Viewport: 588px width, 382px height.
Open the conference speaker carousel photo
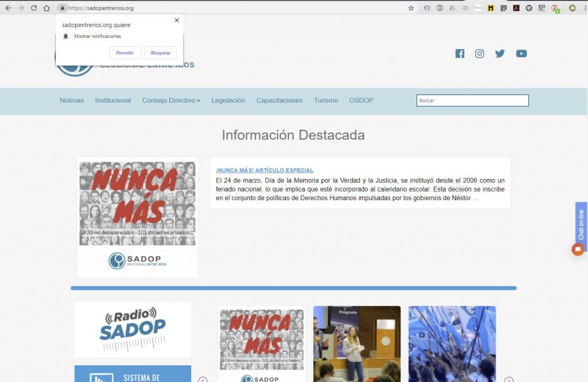click(357, 344)
